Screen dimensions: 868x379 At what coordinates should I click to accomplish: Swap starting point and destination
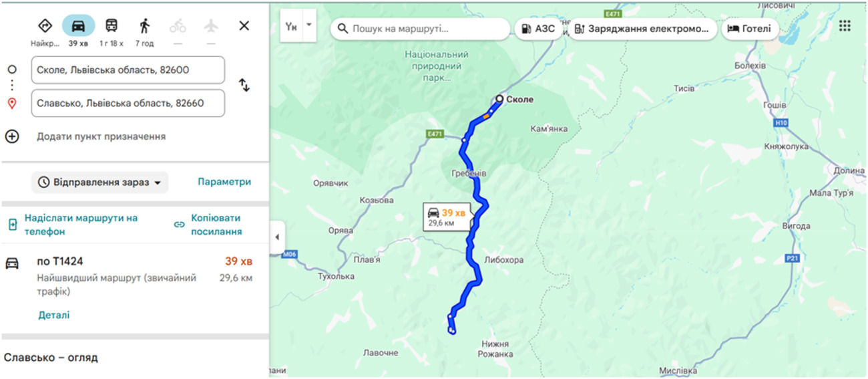coord(244,86)
